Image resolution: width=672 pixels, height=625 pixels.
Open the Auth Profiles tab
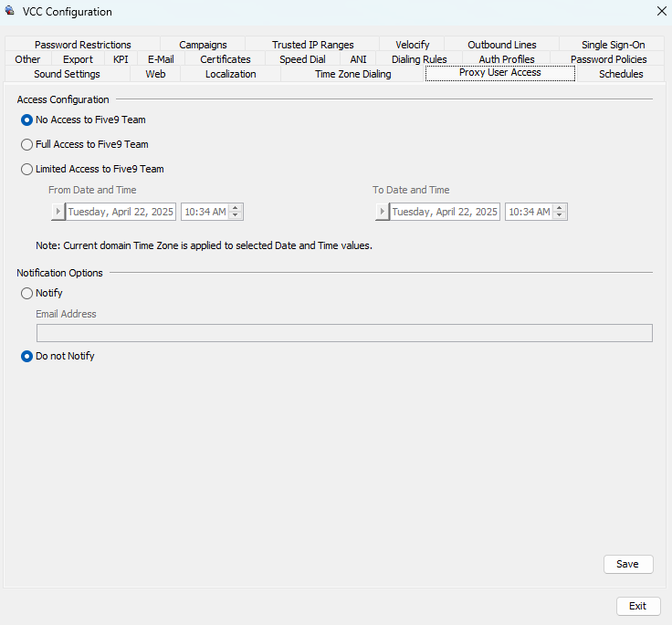(507, 59)
